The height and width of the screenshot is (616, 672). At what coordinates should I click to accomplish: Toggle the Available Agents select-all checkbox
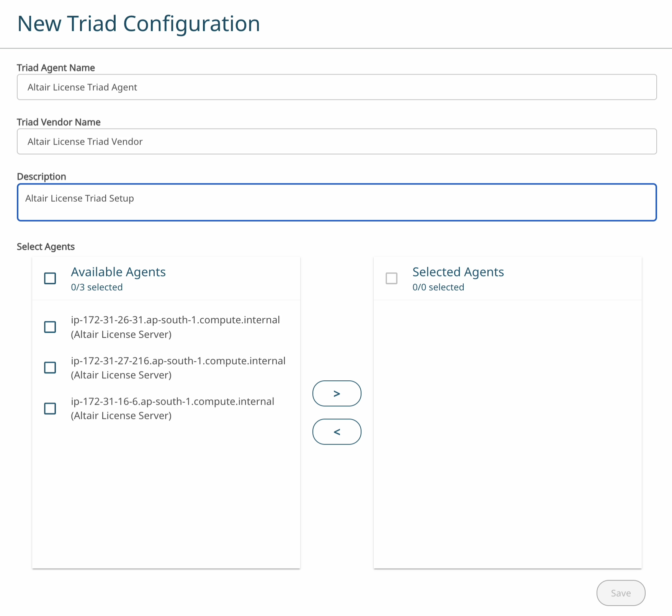point(50,278)
